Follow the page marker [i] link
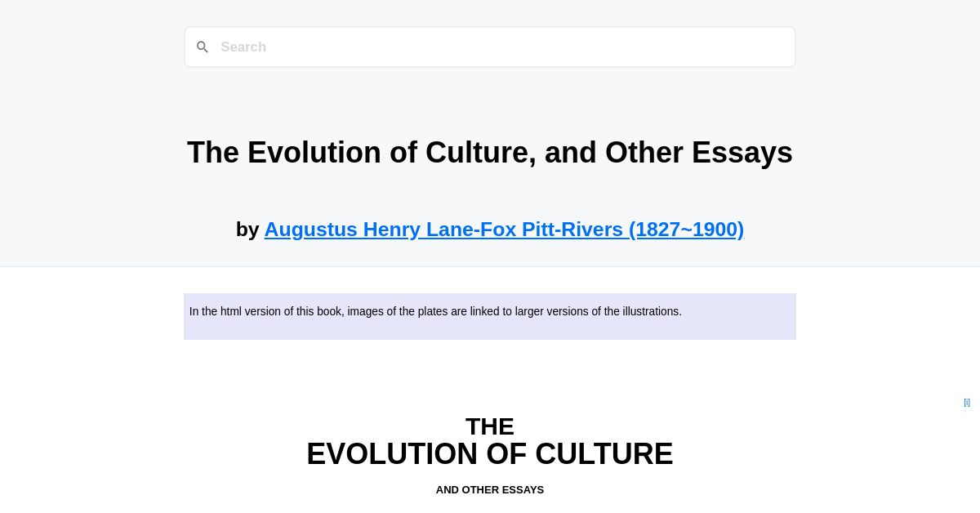Screen dimensions: 980x513 tap(967, 402)
